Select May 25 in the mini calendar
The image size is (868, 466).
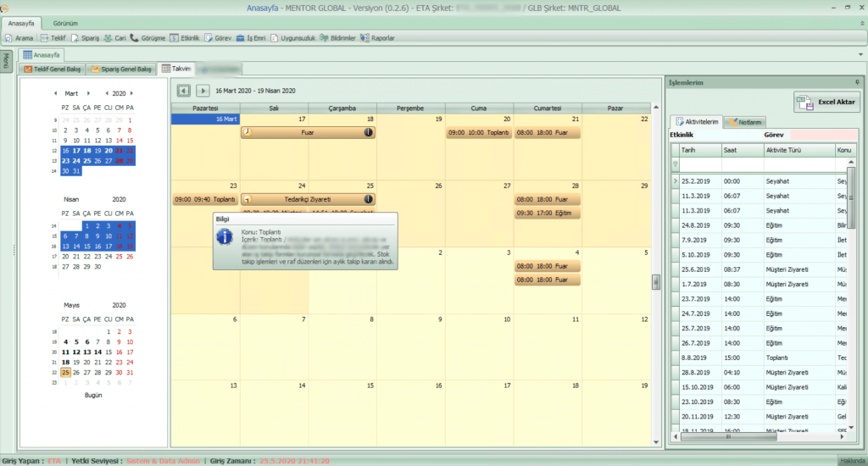(65, 373)
